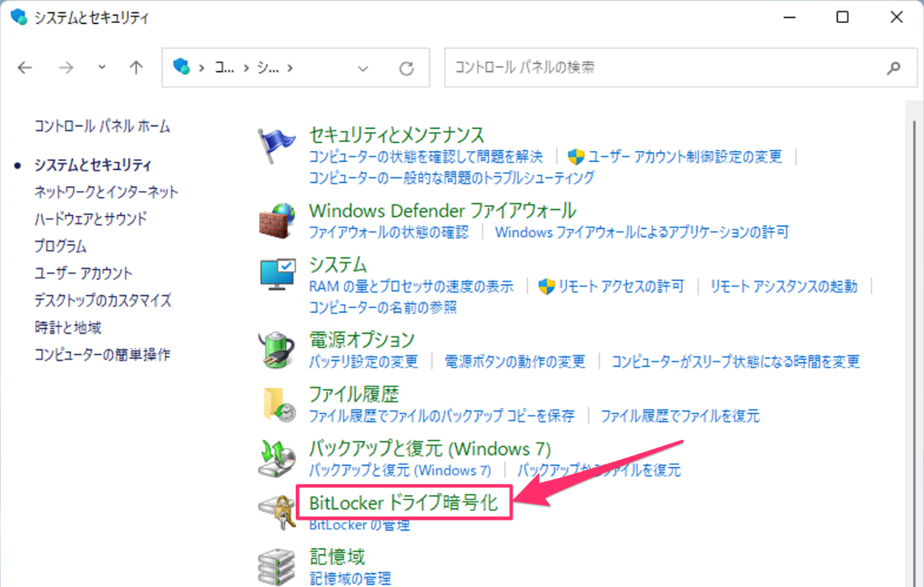Click the Control Panel icon in the address bar
The image size is (924, 587).
click(x=182, y=66)
